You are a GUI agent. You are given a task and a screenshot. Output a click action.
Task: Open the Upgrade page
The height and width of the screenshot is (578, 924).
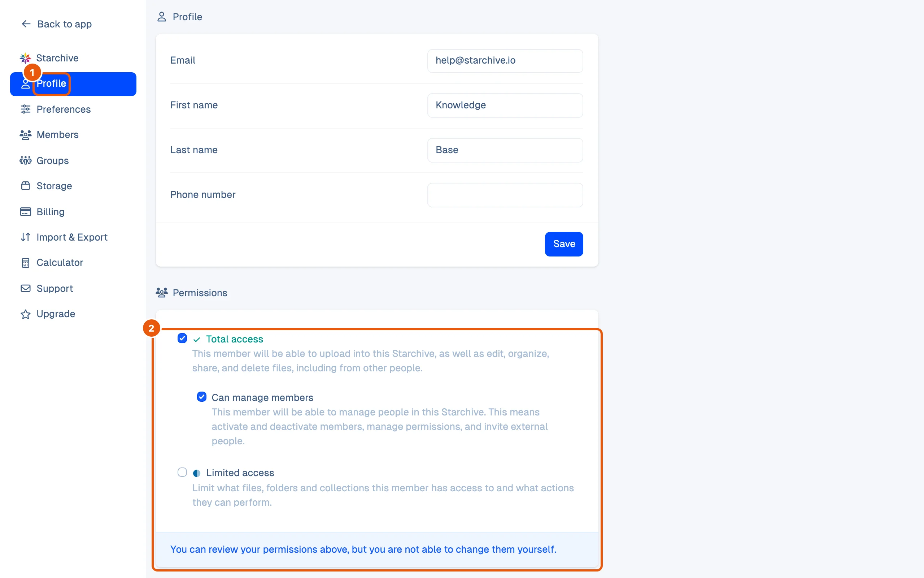click(56, 314)
